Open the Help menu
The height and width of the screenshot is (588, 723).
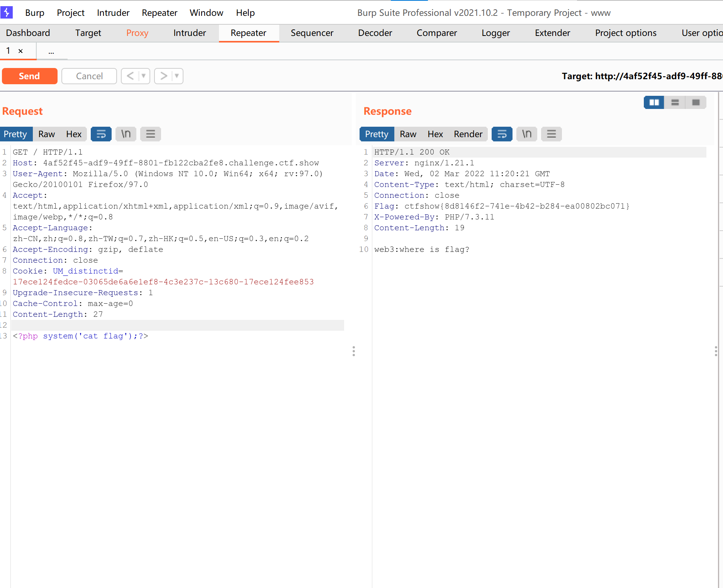246,13
